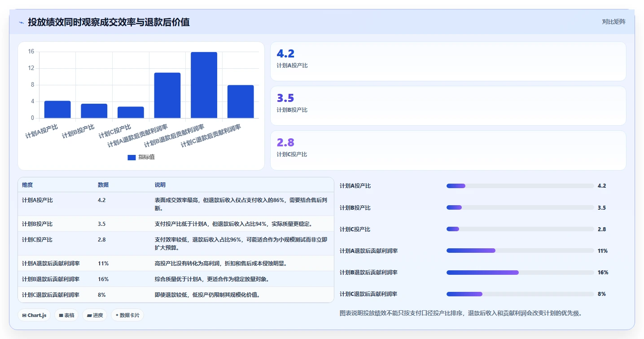Click the 计划C投产比 bar in the chart
Image resolution: width=644 pixels, height=339 pixels.
click(x=131, y=112)
